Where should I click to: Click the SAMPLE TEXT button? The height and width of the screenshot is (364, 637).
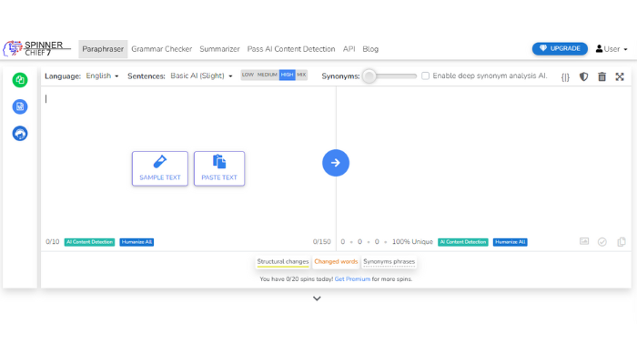click(160, 168)
